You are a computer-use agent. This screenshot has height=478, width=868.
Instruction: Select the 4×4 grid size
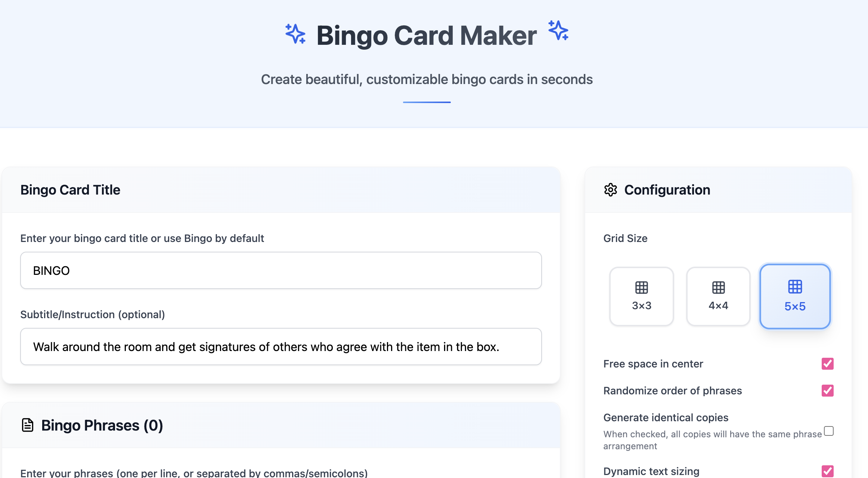point(718,297)
